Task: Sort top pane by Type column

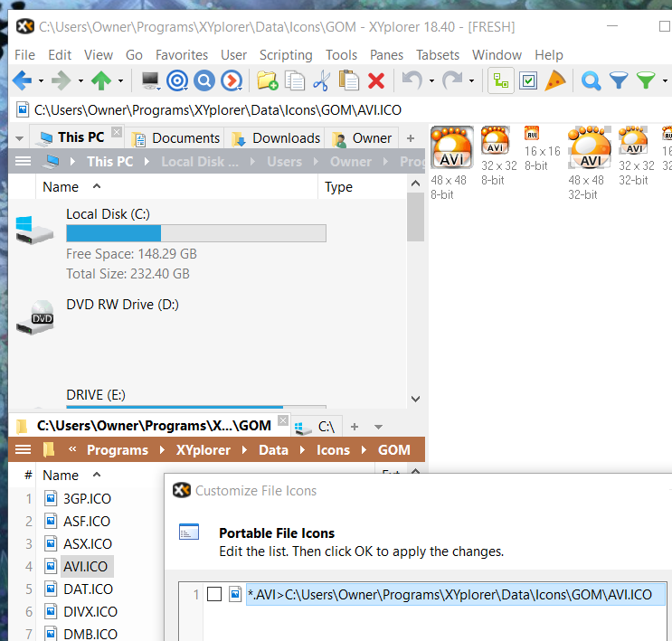Action: pyautogui.click(x=338, y=187)
